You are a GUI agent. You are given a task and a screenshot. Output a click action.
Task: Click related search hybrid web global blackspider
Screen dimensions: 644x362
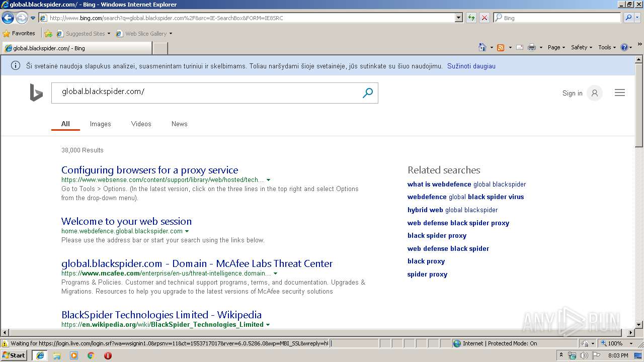point(452,210)
